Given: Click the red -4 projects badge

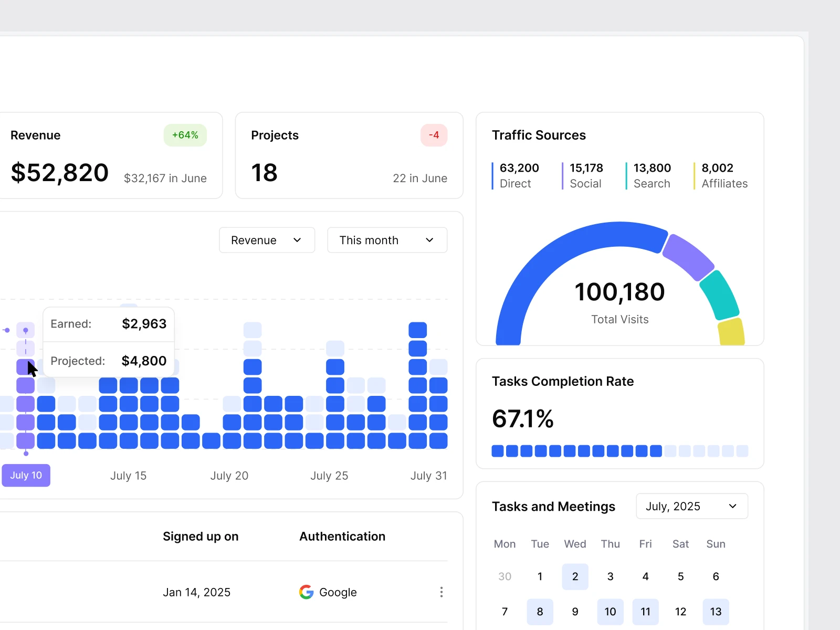Looking at the screenshot, I should 434,135.
